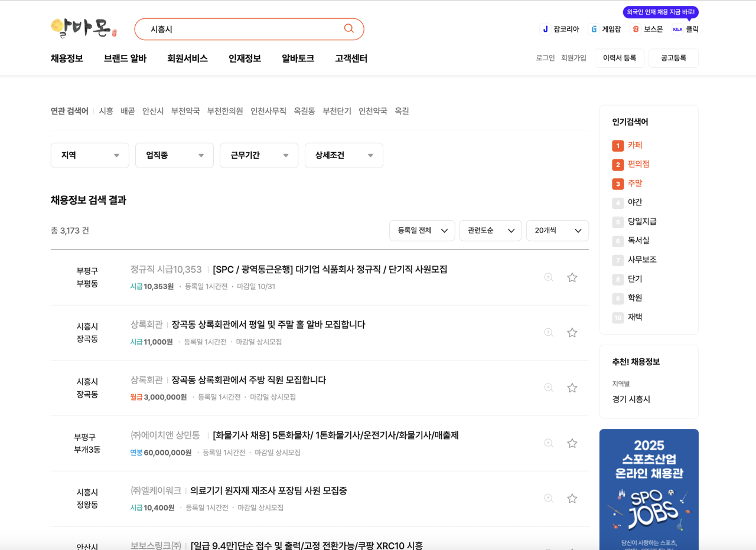
Task: Click the search magnifier icon
Action: (348, 28)
